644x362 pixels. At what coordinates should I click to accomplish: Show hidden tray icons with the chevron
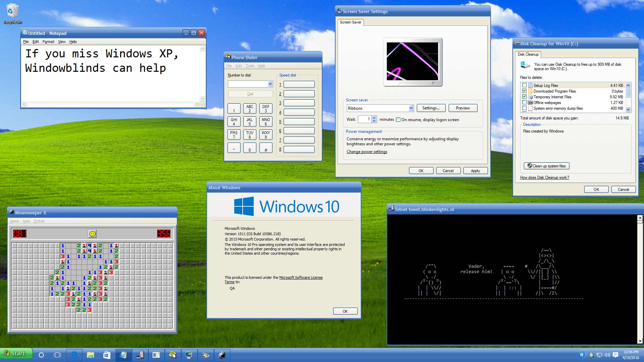[582, 355]
